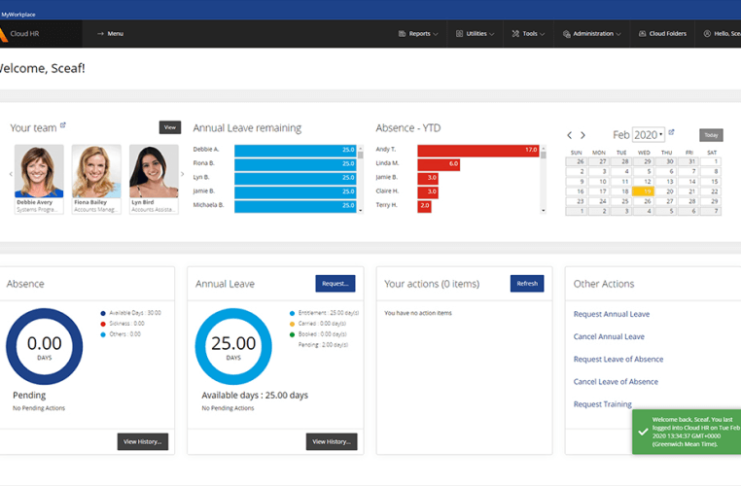Viewport: 741px width, 486px height.
Task: Click the Entitlement blue legend dot
Action: 292,313
